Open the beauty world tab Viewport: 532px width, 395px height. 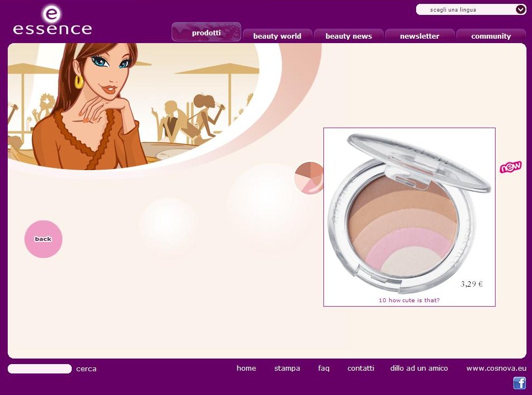(277, 36)
